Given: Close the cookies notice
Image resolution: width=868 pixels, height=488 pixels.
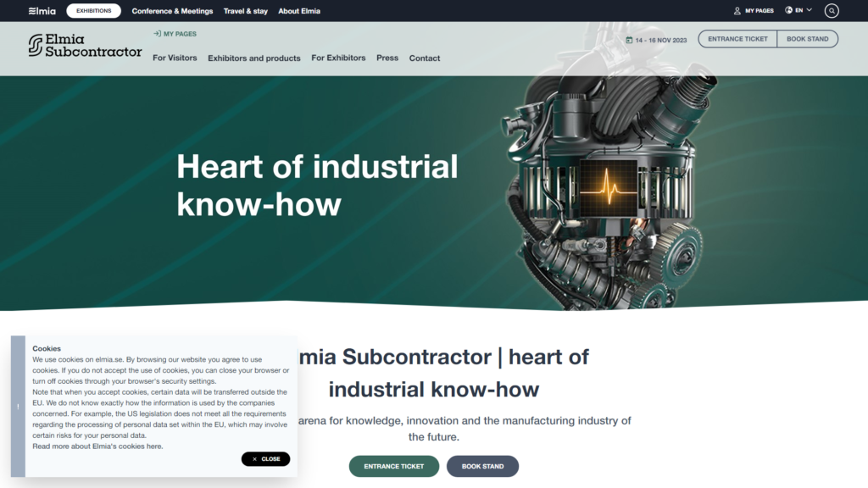Looking at the screenshot, I should click(265, 458).
